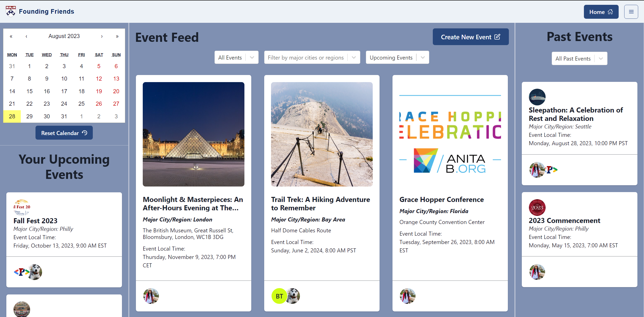Click BT attendee avatar on Trail Trek
The image size is (644, 317).
pos(279,296)
